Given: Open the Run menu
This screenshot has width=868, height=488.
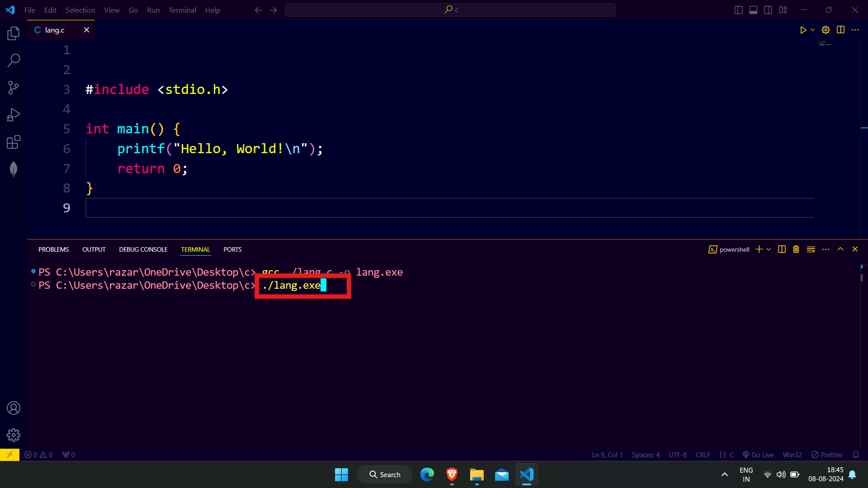Looking at the screenshot, I should [153, 10].
